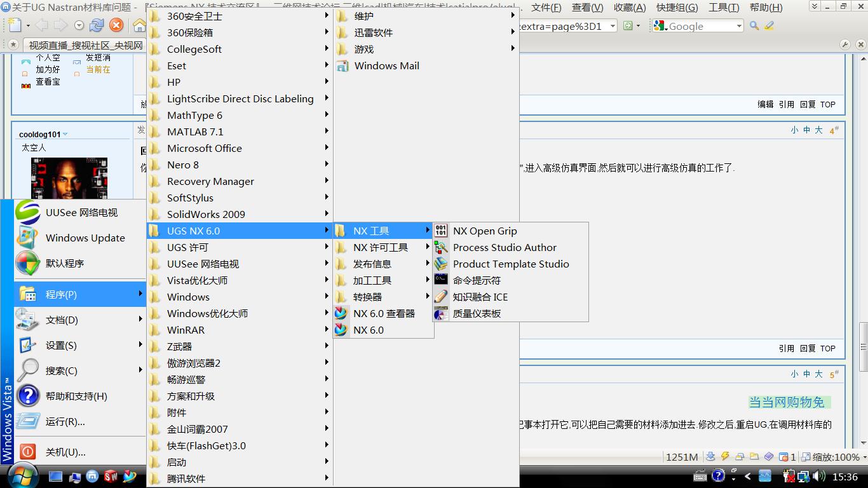Screen dimensions: 868x488
Task: Expand the Microsoft Office folder
Action: 240,148
